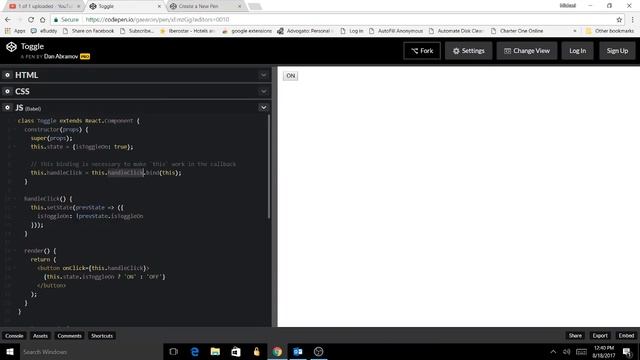Open the JS panel dropdown chevron
The height and width of the screenshot is (360, 640).
(x=263, y=108)
